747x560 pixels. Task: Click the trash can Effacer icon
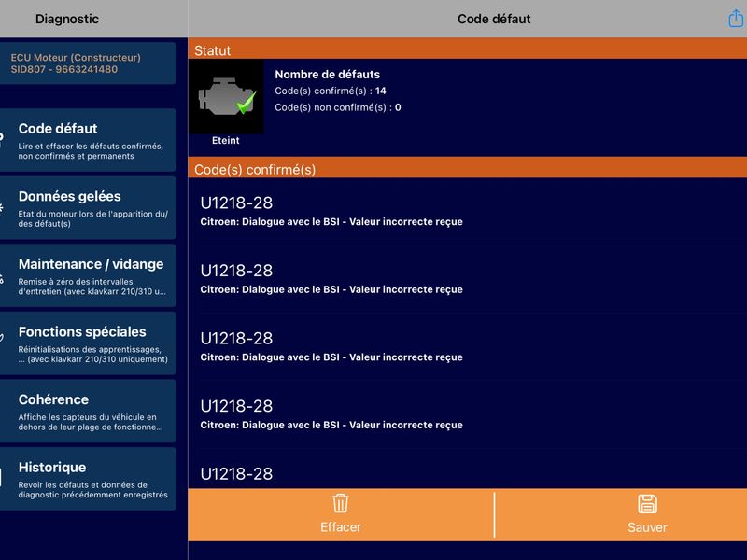341,503
